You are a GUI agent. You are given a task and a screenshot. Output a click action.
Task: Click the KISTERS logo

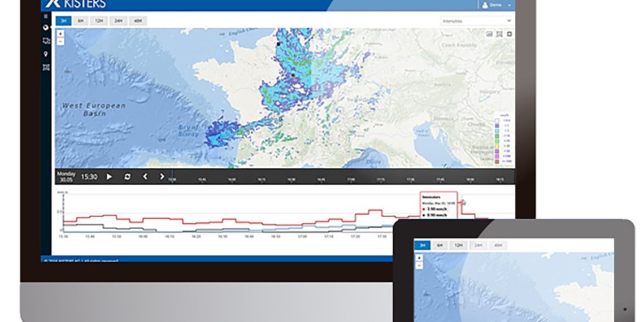(x=76, y=4)
